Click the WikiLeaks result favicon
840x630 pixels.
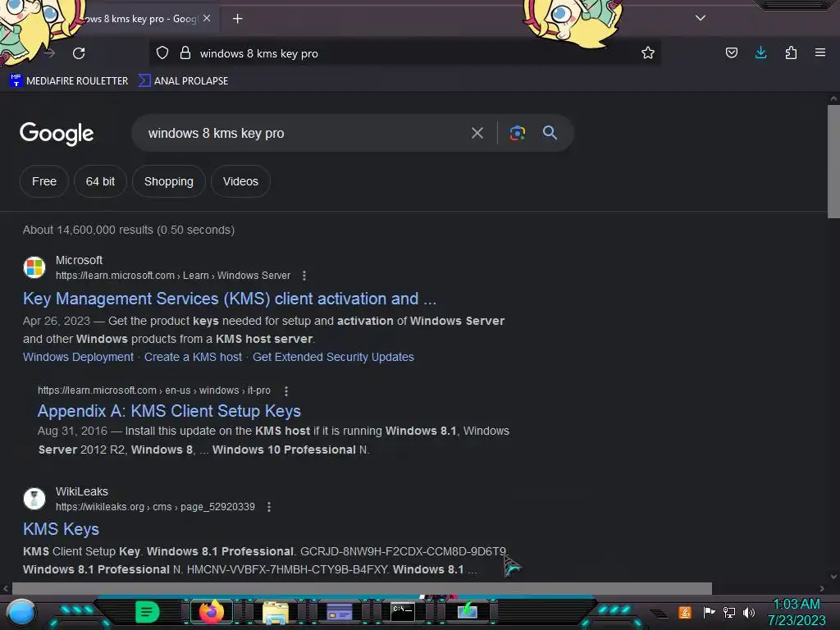coord(34,499)
